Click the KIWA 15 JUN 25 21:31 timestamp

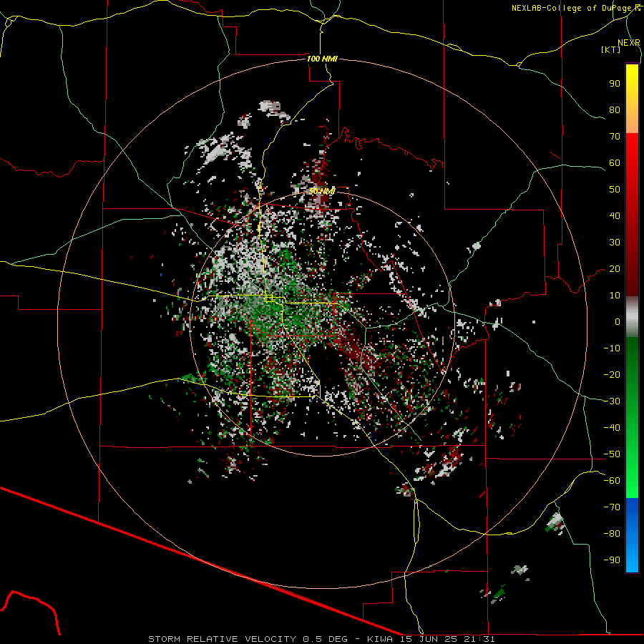pyautogui.click(x=431, y=639)
